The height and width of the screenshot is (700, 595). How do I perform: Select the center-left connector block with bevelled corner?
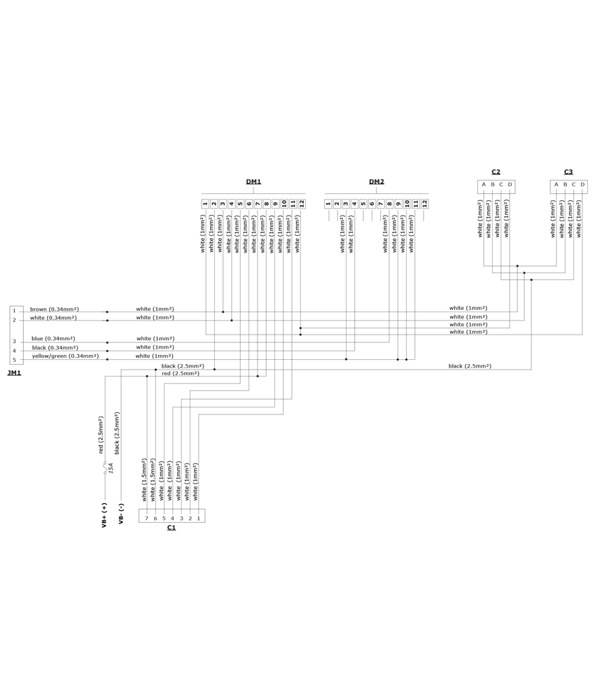click(x=155, y=287)
